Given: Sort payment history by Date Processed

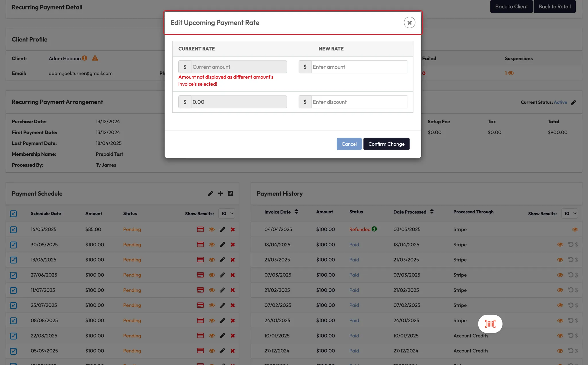Looking at the screenshot, I should tap(432, 212).
